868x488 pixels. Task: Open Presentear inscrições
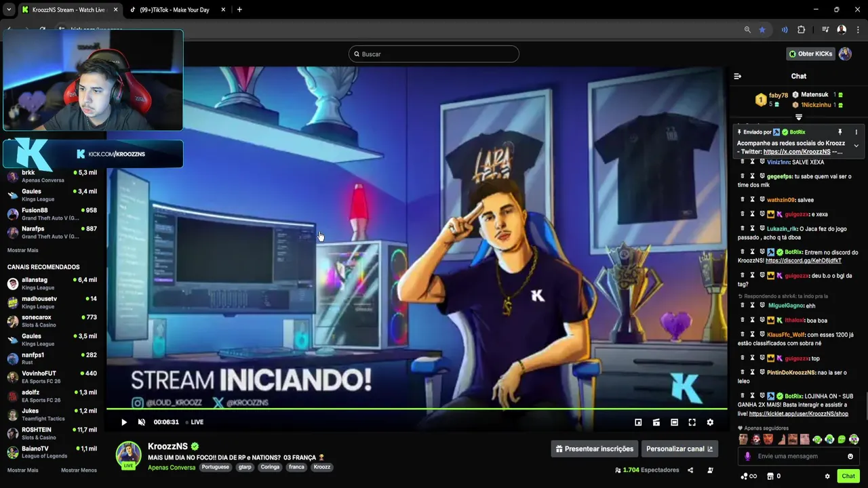(594, 449)
